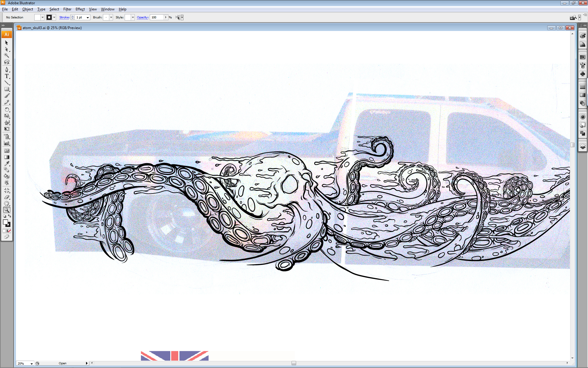Open the Appearance panel
588x368 pixels.
pos(582,117)
